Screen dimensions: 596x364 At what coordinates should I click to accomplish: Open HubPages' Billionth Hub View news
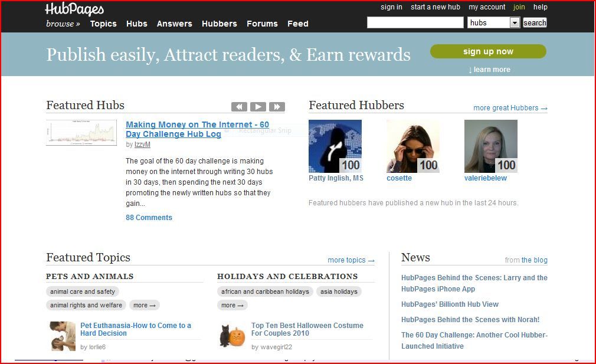pos(450,304)
